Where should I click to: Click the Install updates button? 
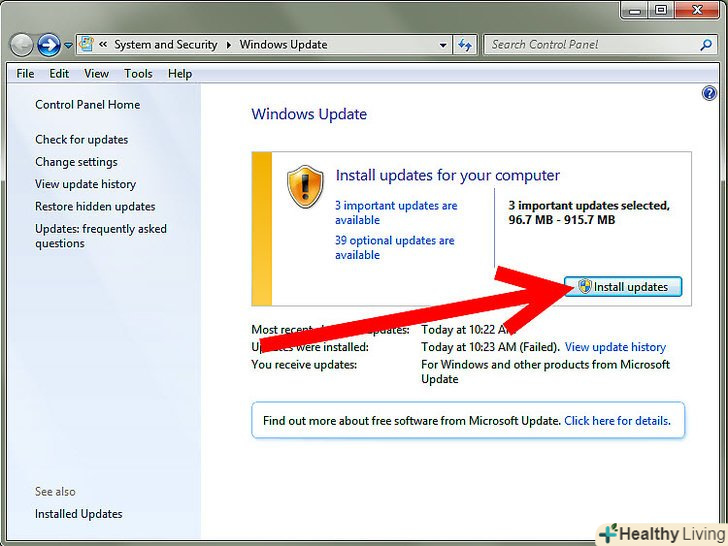pyautogui.click(x=623, y=286)
